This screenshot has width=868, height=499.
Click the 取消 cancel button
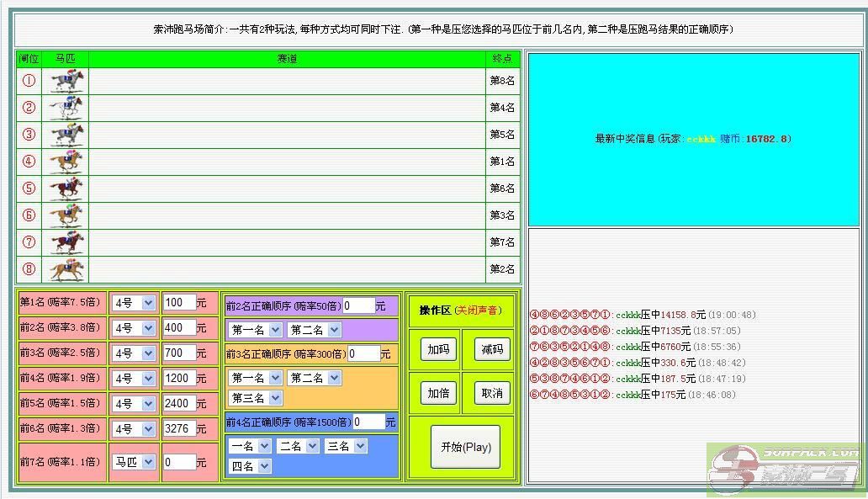(492, 393)
